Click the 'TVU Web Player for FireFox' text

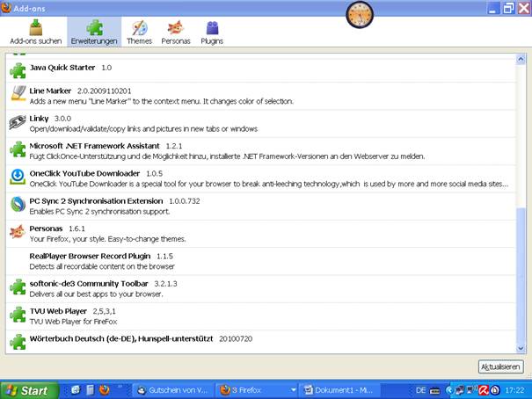click(x=73, y=322)
